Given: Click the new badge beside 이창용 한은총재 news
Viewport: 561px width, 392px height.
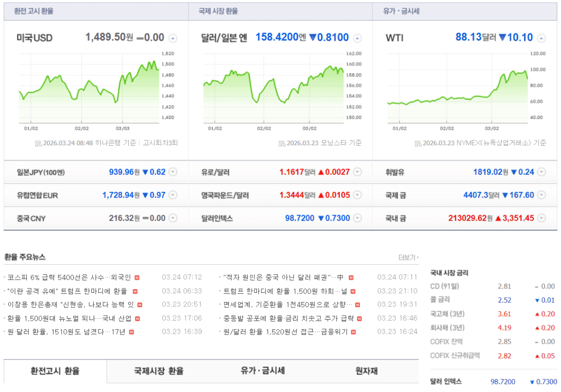Looking at the screenshot, I should 140,305.
